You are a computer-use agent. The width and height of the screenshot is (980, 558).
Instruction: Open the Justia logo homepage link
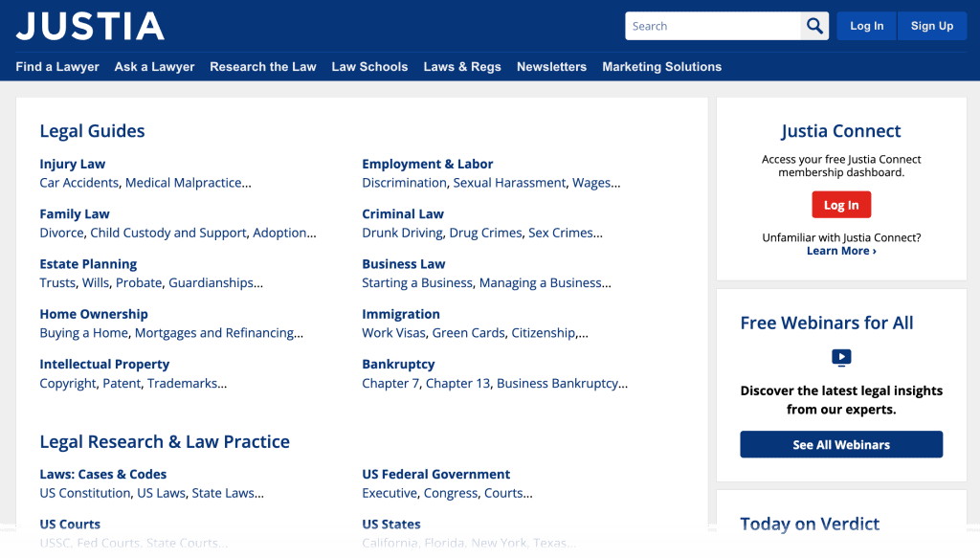pyautogui.click(x=90, y=26)
